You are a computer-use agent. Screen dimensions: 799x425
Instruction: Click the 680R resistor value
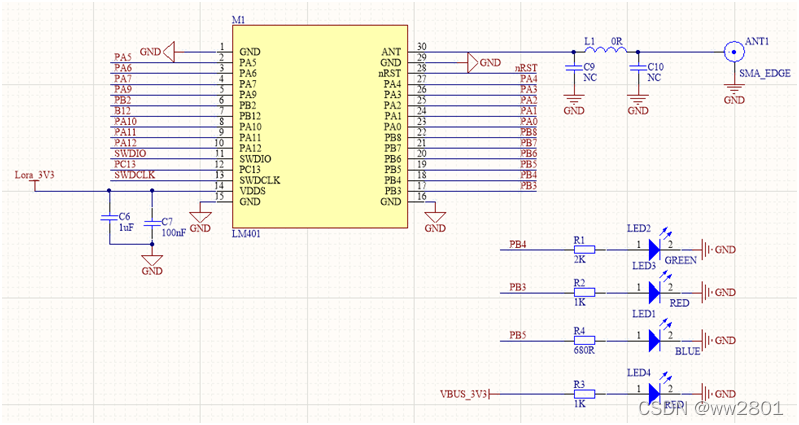pyautogui.click(x=584, y=351)
